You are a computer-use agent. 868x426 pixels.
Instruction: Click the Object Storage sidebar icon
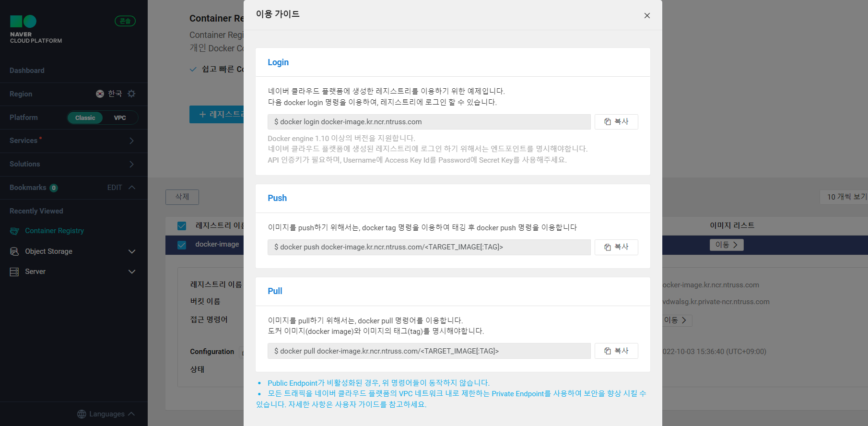tap(14, 251)
